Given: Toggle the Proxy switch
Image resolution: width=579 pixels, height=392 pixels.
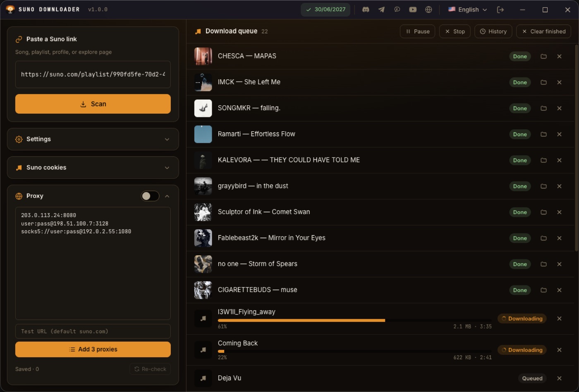Looking at the screenshot, I should click(x=150, y=196).
